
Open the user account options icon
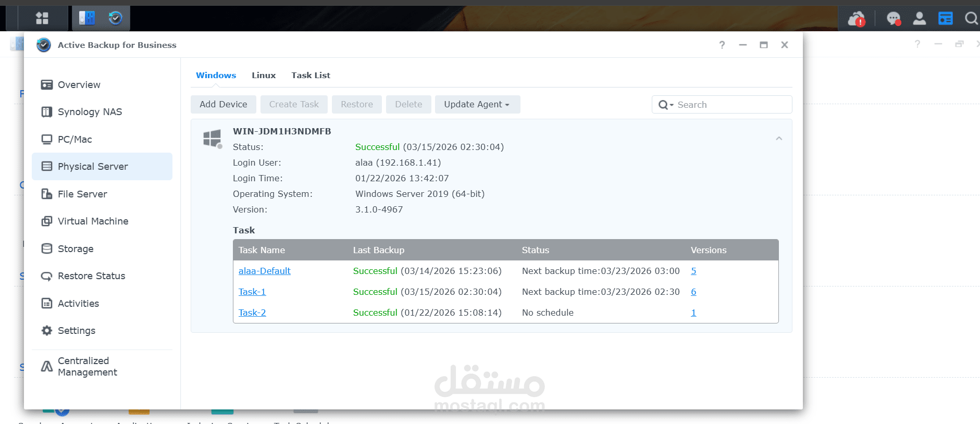tap(920, 18)
